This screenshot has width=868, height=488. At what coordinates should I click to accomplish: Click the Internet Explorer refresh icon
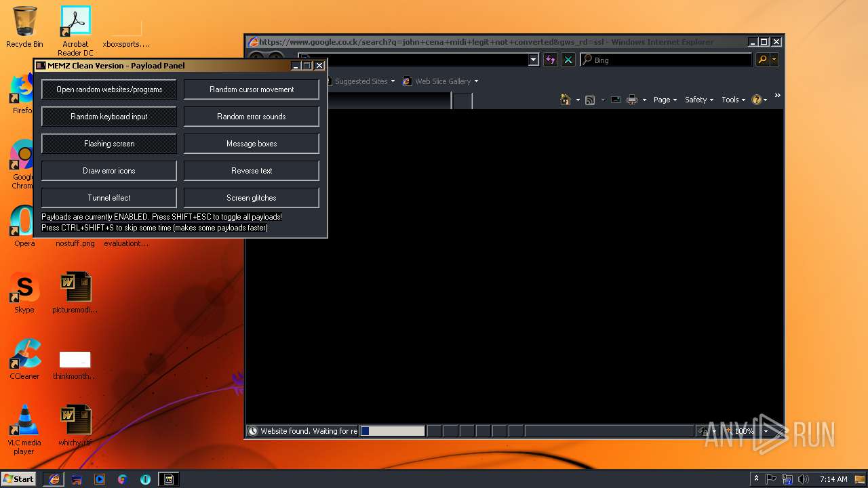tap(550, 60)
